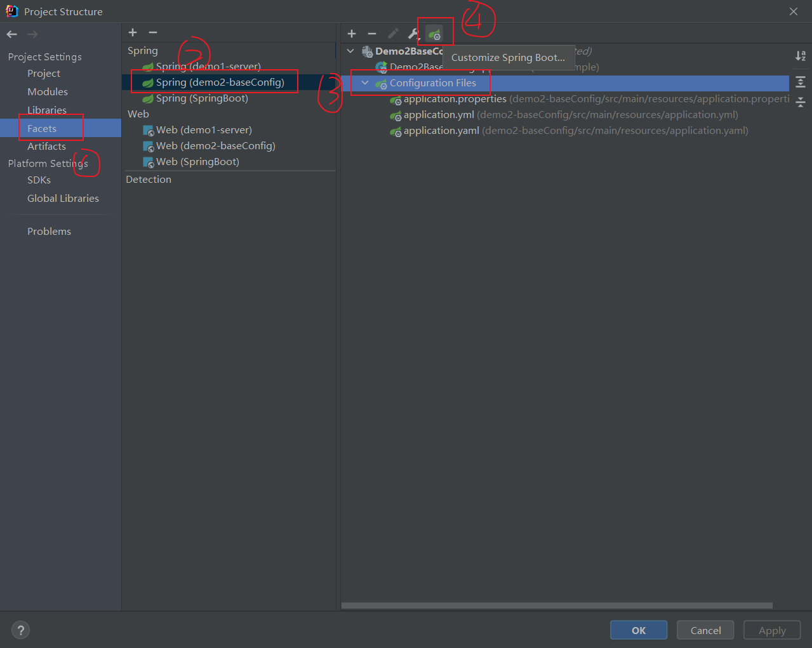Select Spring (SpringBoot) facet

pos(202,98)
